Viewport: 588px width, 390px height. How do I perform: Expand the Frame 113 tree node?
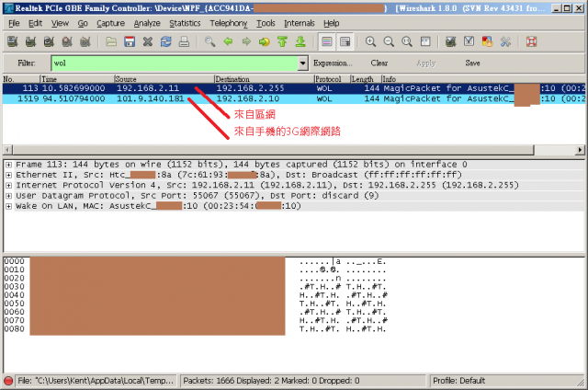(8, 165)
